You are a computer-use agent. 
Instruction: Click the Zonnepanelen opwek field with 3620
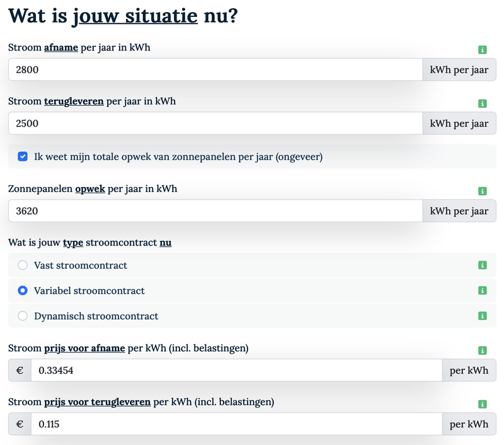click(214, 211)
